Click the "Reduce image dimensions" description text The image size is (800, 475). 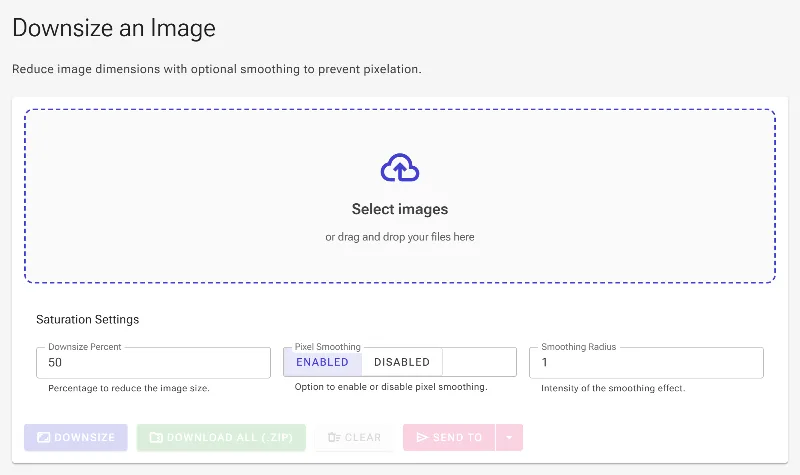pyautogui.click(x=217, y=69)
